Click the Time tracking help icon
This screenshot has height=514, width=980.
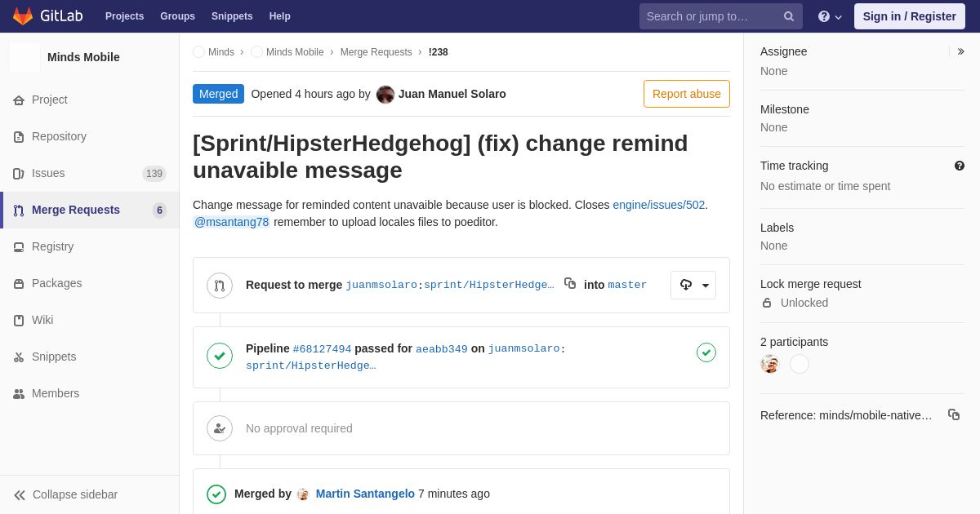click(960, 166)
